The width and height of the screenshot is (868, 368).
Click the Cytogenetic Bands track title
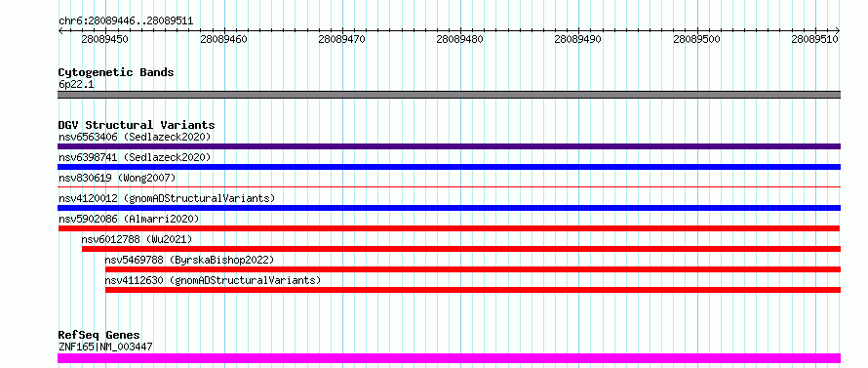[116, 72]
